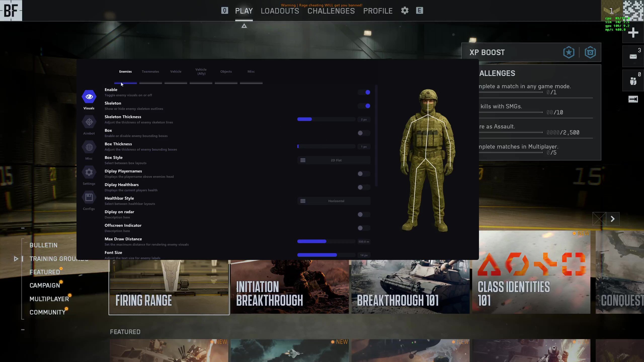The image size is (644, 362).
Task: Enable the Box toggle
Action: [364, 133]
